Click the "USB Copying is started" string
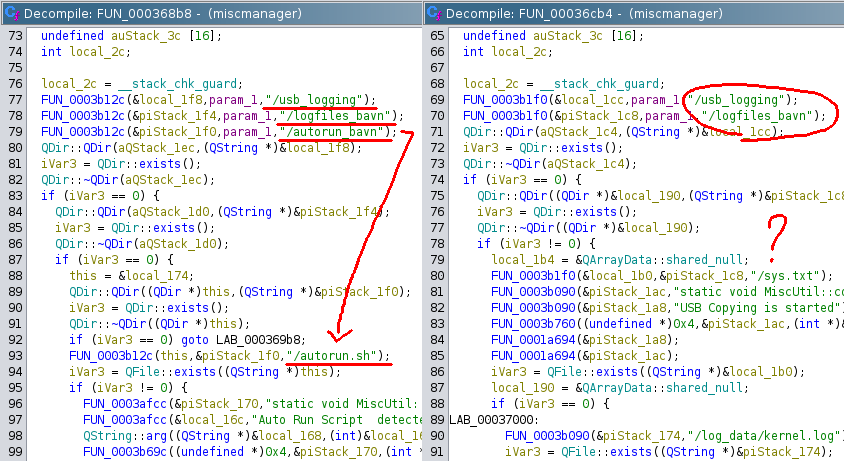The width and height of the screenshot is (844, 461). pyautogui.click(x=759, y=308)
